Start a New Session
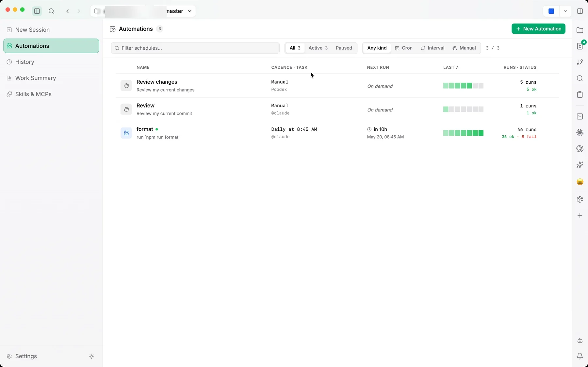Viewport: 588px width, 367px height. (x=51, y=30)
